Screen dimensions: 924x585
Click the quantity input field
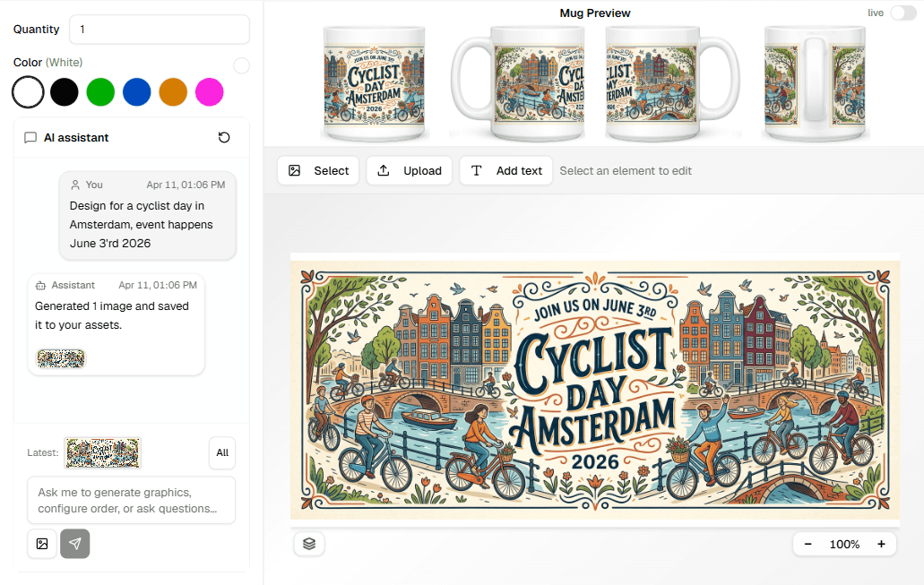(159, 29)
